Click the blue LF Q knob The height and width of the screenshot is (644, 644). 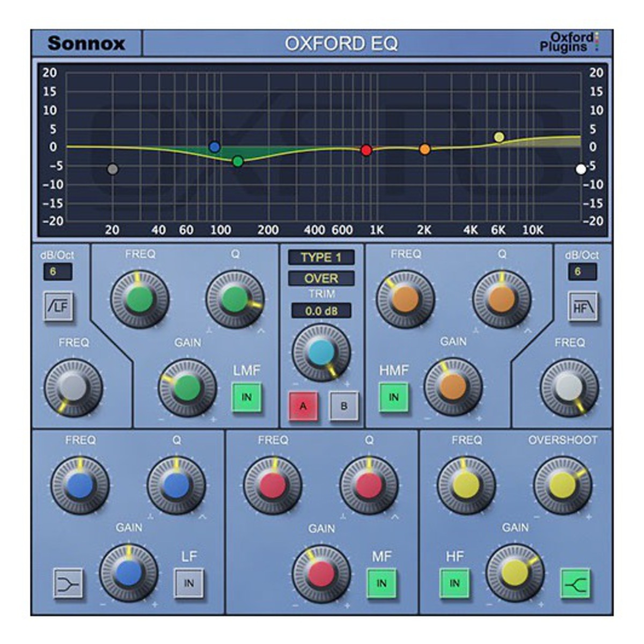pos(176,486)
